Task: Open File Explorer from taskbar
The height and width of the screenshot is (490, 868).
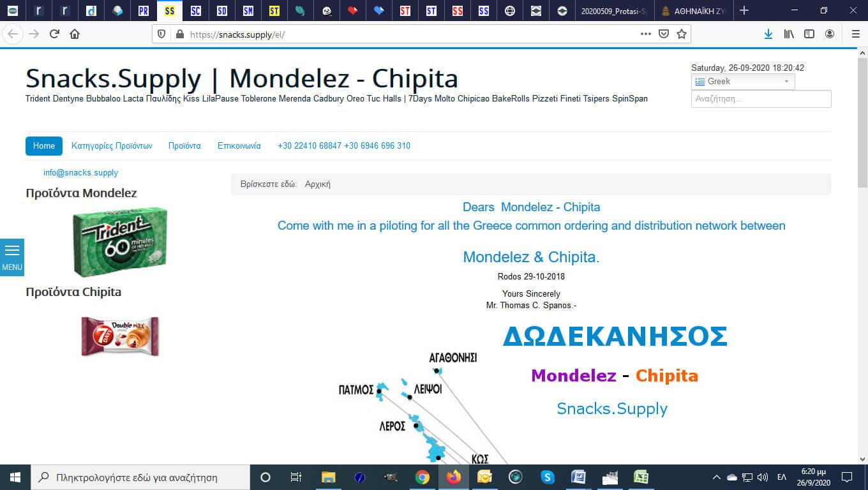Action: (328, 477)
